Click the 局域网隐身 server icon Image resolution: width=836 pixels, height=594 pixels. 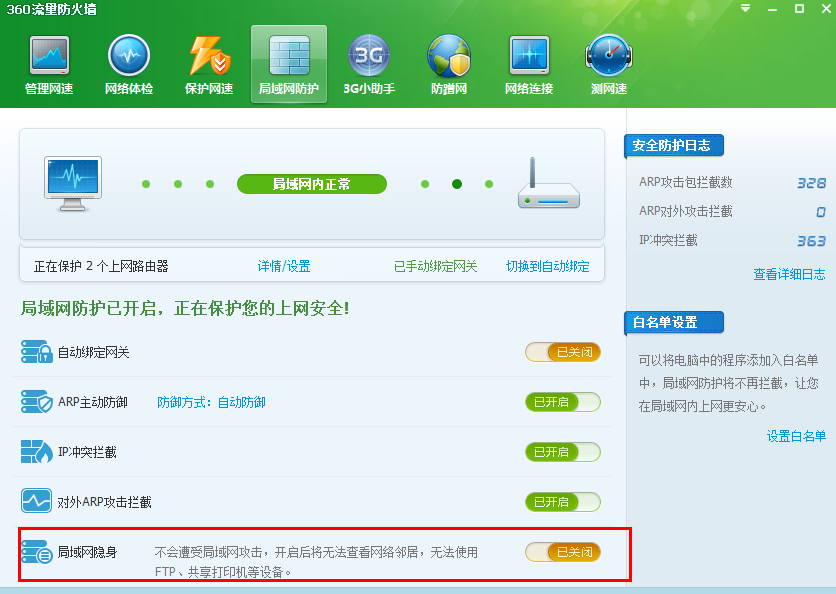(37, 552)
